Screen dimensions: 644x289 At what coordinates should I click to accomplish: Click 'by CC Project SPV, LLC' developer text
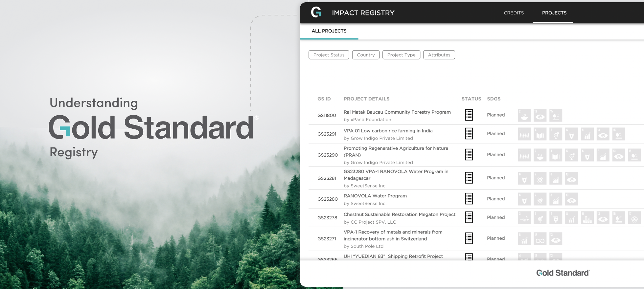[370, 222]
